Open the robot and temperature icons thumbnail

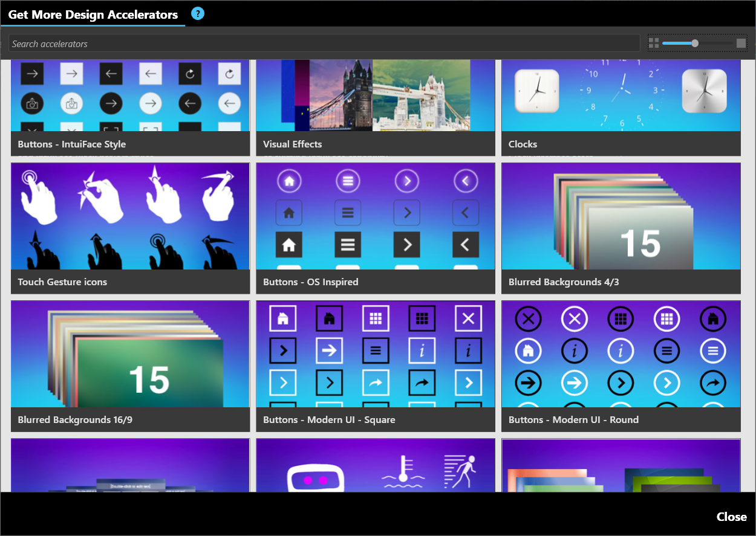point(376,465)
